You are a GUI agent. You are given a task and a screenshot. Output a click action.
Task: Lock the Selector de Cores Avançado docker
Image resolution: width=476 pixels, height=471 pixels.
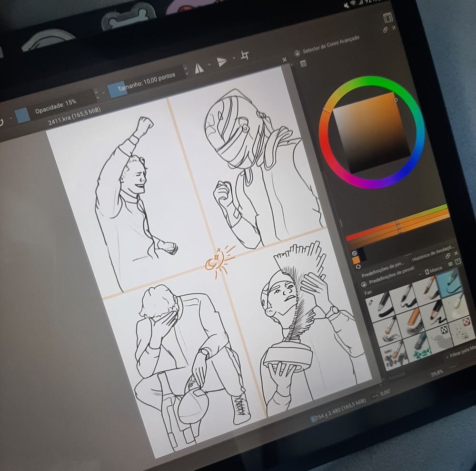(297, 53)
